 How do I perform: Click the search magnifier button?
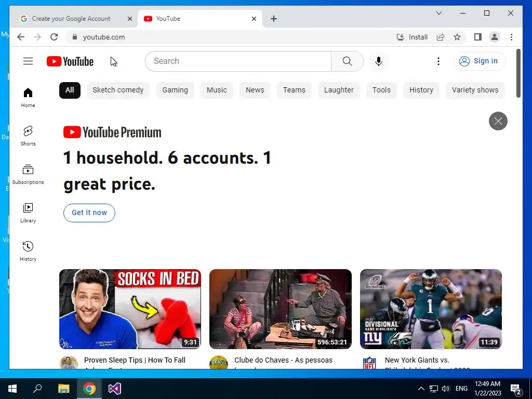347,61
